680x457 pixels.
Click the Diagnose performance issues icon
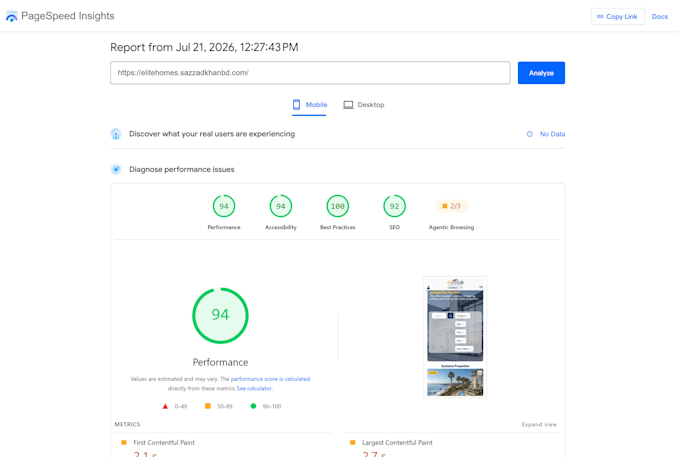pyautogui.click(x=116, y=170)
